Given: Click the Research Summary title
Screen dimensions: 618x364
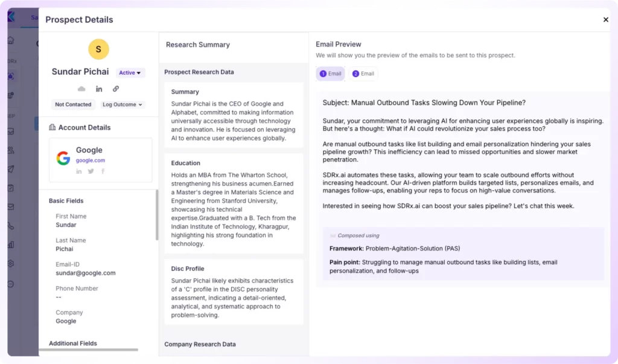Looking at the screenshot, I should point(198,45).
